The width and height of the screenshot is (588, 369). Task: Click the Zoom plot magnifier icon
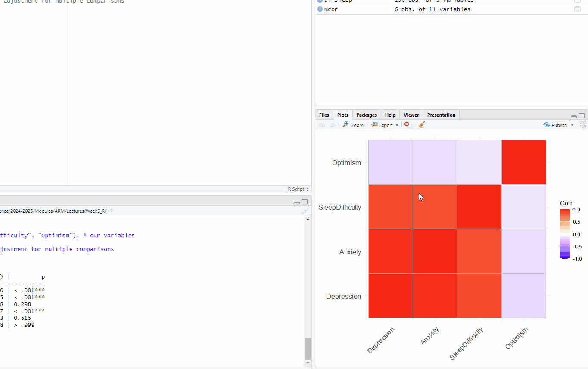point(346,125)
